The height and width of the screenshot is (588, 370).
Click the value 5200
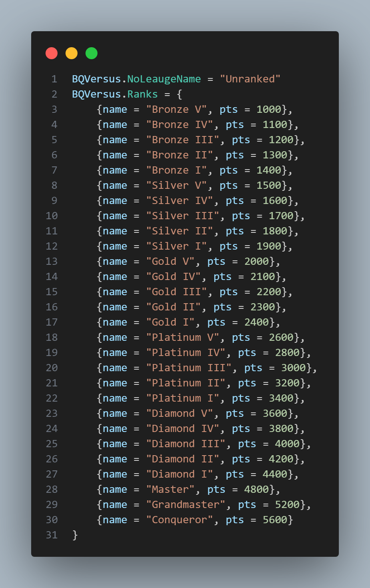tap(287, 504)
